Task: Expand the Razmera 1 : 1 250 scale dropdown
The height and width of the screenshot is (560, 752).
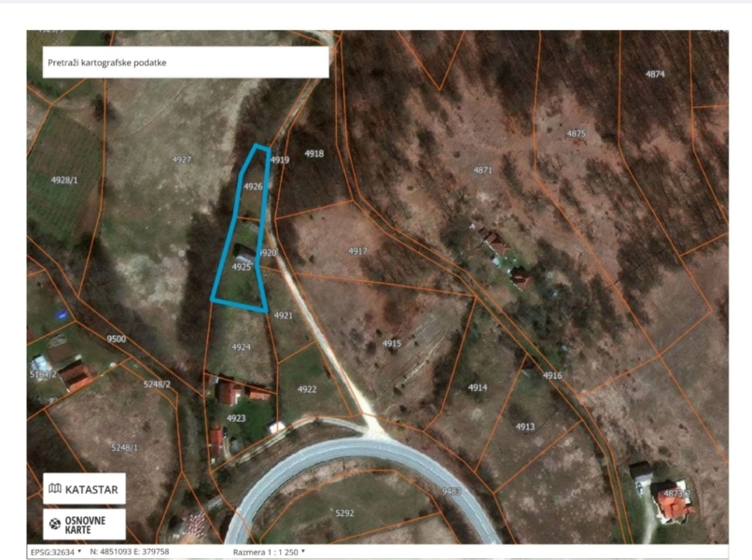Action: click(269, 552)
